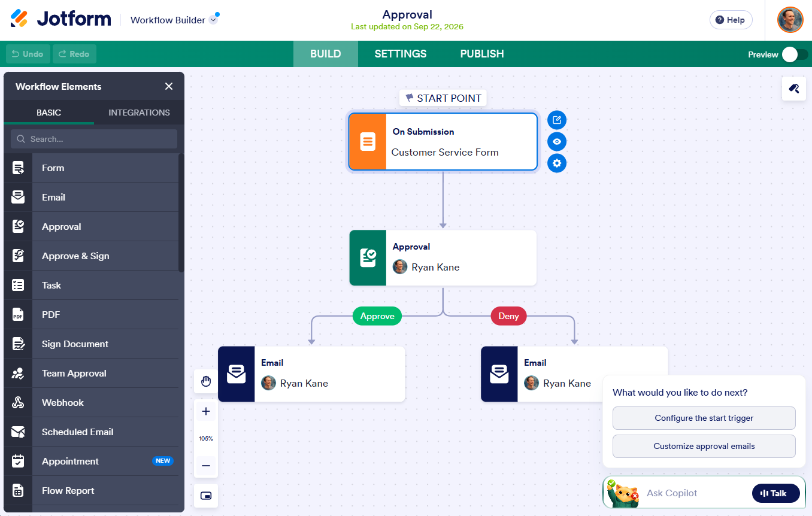This screenshot has width=812, height=516.
Task: Click the PDF element icon
Action: [18, 315]
